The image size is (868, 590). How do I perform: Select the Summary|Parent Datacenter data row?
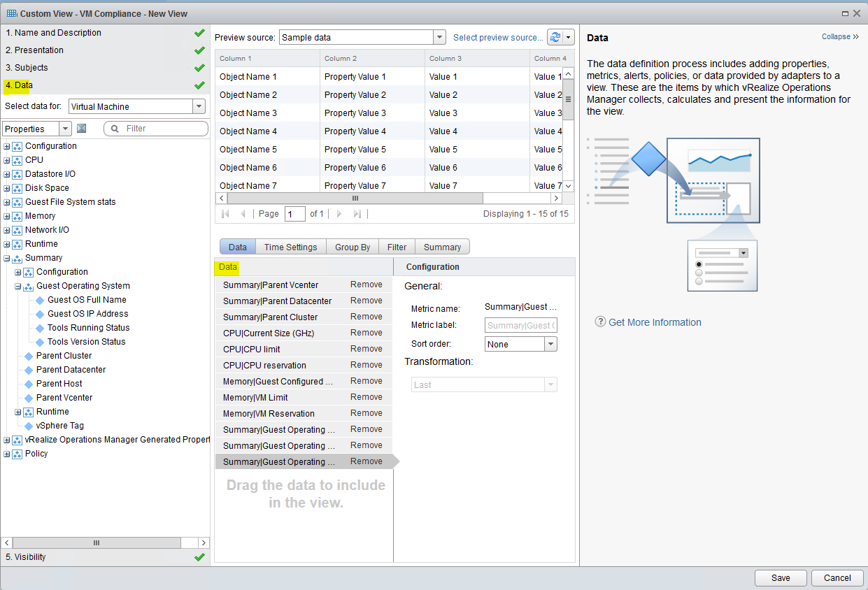pyautogui.click(x=304, y=301)
